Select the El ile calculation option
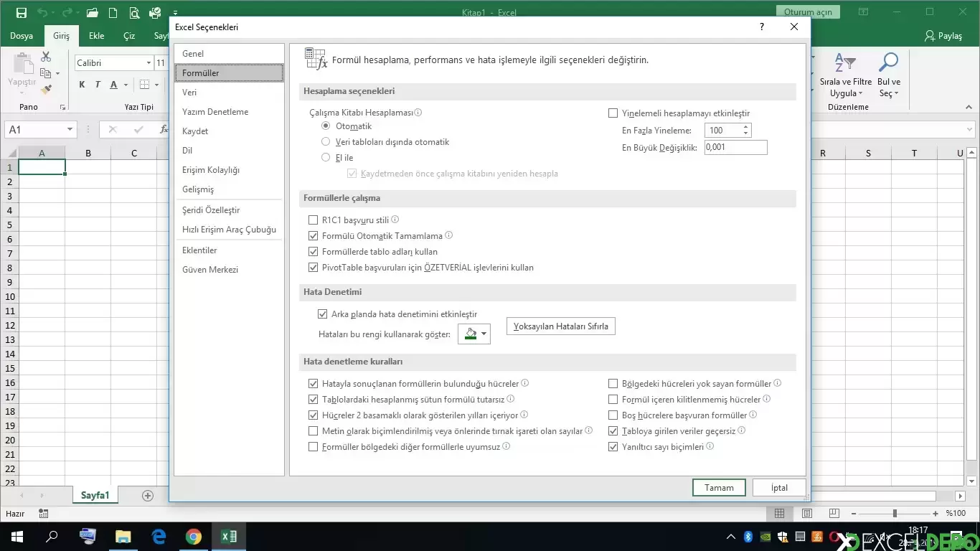 [326, 158]
